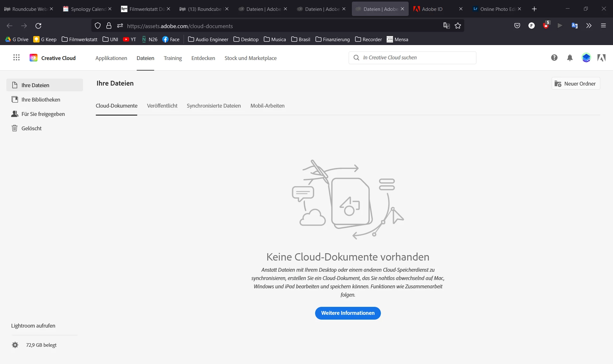This screenshot has width=613, height=364.
Task: Create a folder with Neuer Ordner
Action: 576,84
